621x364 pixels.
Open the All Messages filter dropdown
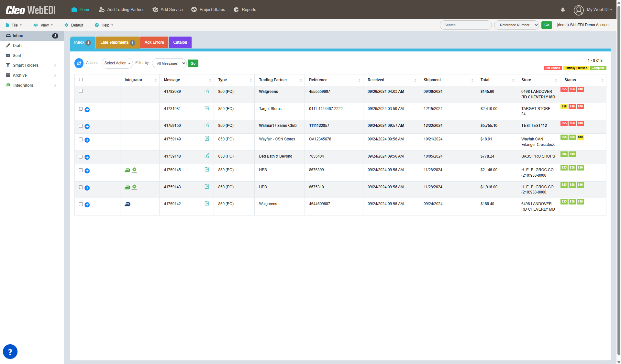pos(169,63)
